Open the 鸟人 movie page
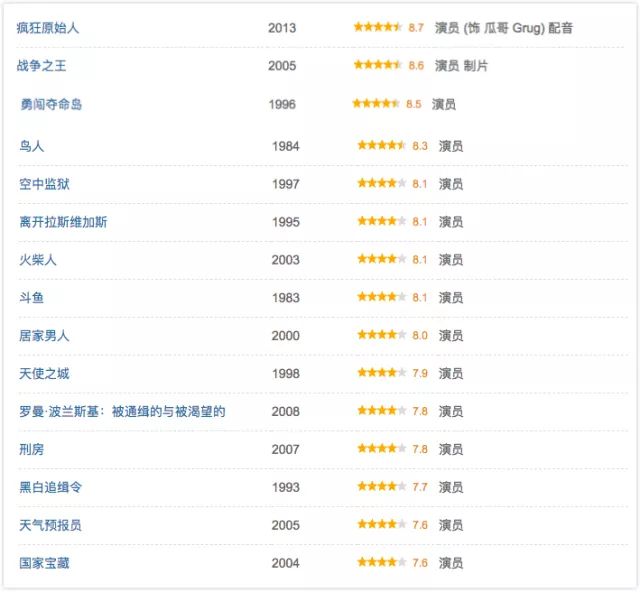Viewport: 640px width, 592px height. point(32,146)
